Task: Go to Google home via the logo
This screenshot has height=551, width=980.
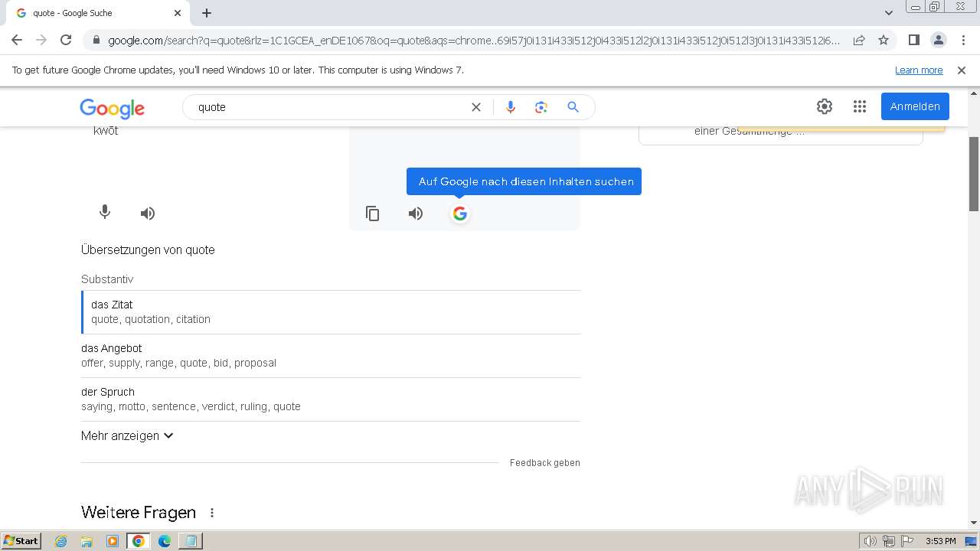Action: tap(112, 108)
